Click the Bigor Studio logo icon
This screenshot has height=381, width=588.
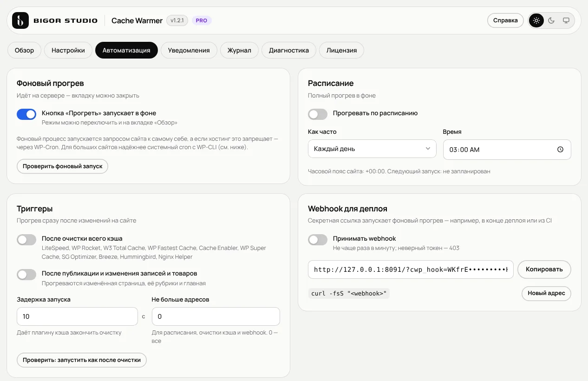click(20, 20)
